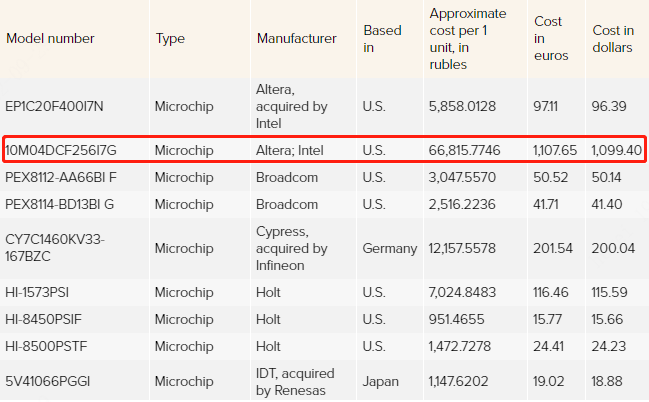The width and height of the screenshot is (649, 402).
Task: Click the Cost in dollars header
Action: 613,39
